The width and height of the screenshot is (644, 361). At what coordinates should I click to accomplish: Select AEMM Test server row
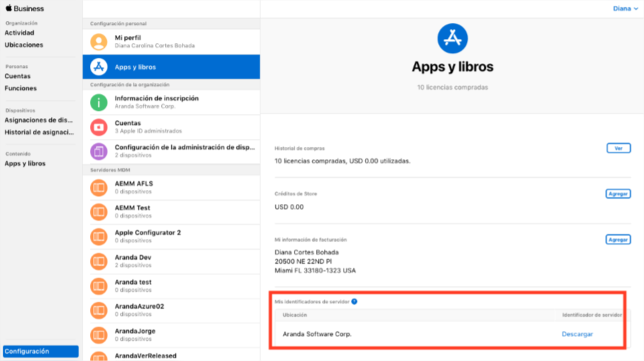coord(171,212)
